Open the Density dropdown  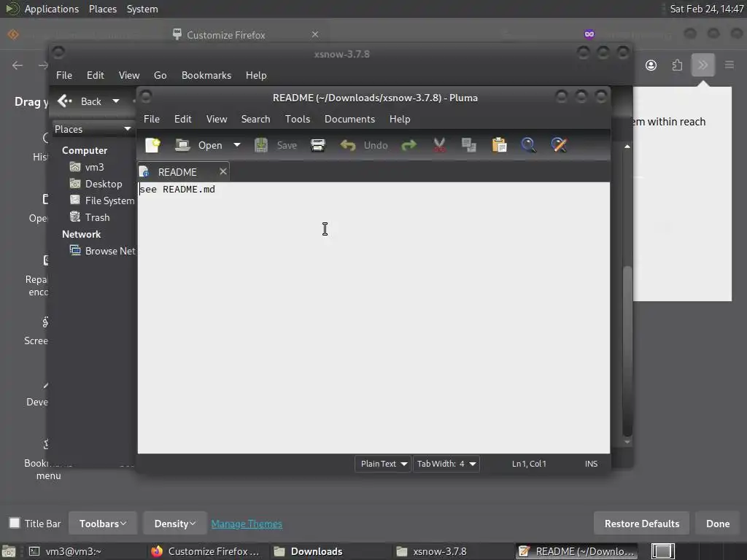(x=175, y=524)
